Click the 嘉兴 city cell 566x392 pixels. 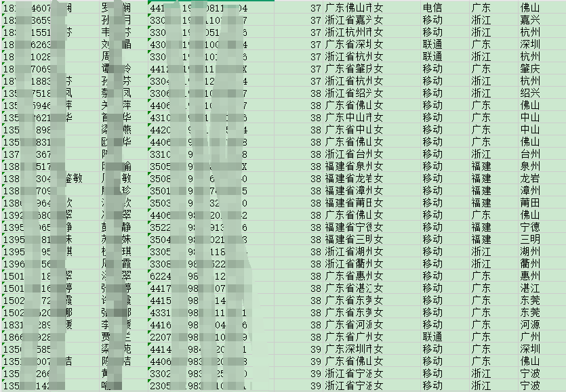(x=530, y=20)
